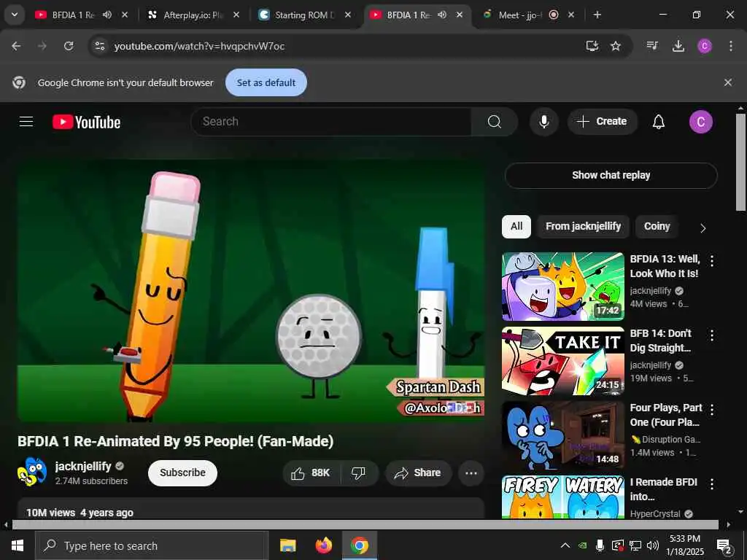Reload the current page
The height and width of the screenshot is (560, 747).
pyautogui.click(x=69, y=46)
